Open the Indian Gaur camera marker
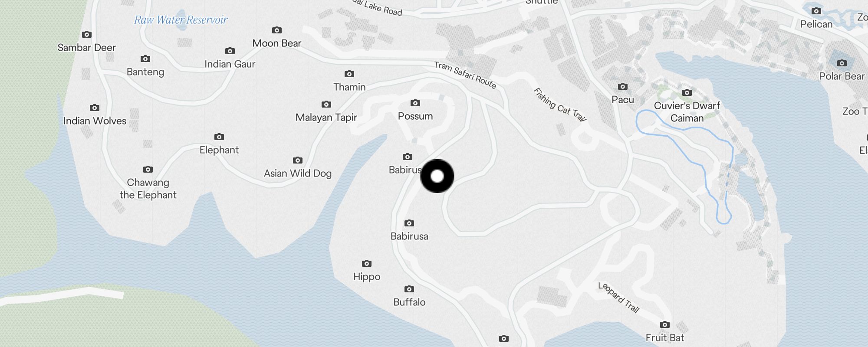The image size is (868, 347). pyautogui.click(x=230, y=51)
